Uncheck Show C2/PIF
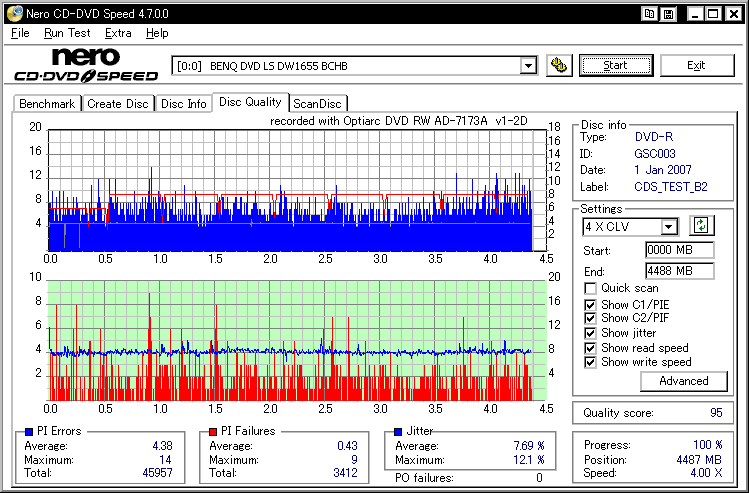 tap(590, 318)
